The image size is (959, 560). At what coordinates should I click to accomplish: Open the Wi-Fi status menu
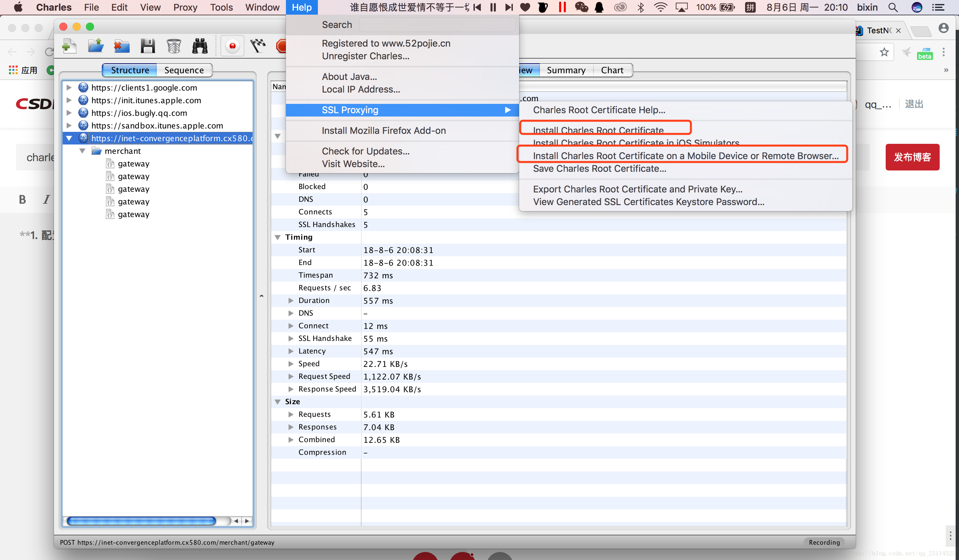[660, 7]
